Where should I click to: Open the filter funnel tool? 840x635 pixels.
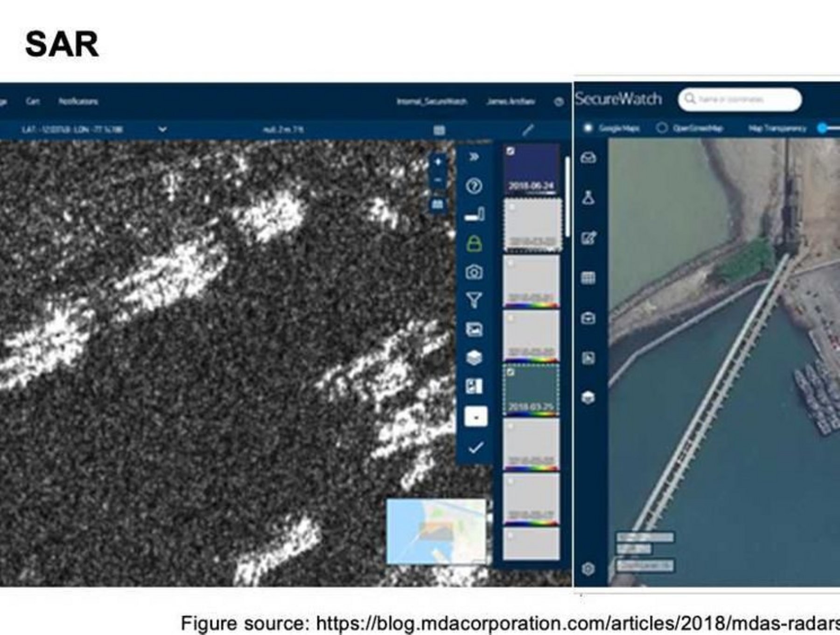[474, 300]
